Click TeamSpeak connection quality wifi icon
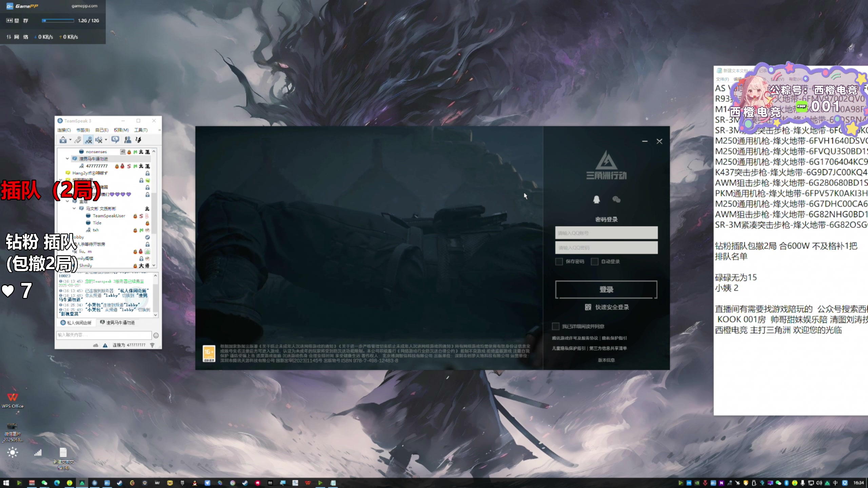 click(152, 345)
